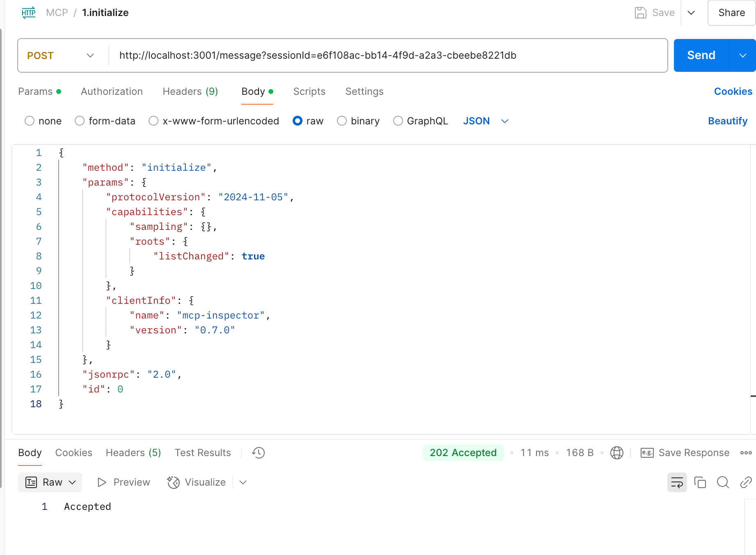Open the JSON format dropdown
This screenshot has height=555, width=756.
tap(486, 121)
